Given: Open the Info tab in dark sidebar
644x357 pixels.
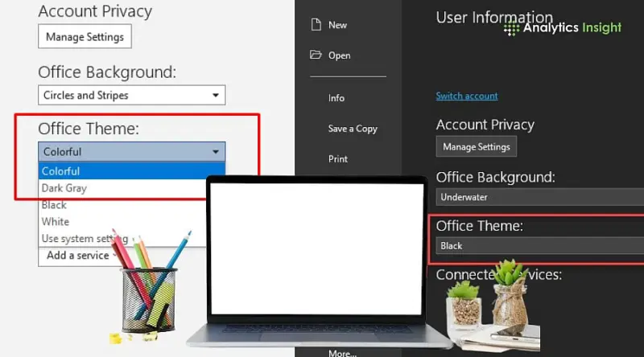Looking at the screenshot, I should click(336, 98).
